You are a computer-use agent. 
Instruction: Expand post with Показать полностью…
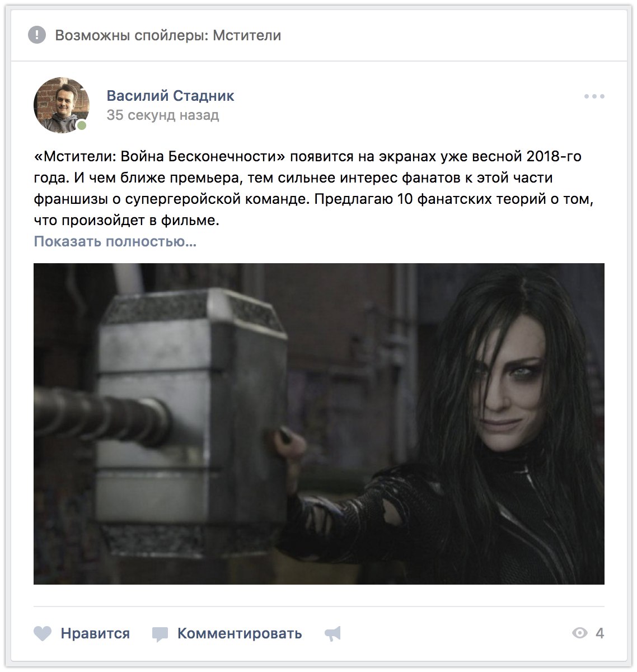tap(115, 241)
